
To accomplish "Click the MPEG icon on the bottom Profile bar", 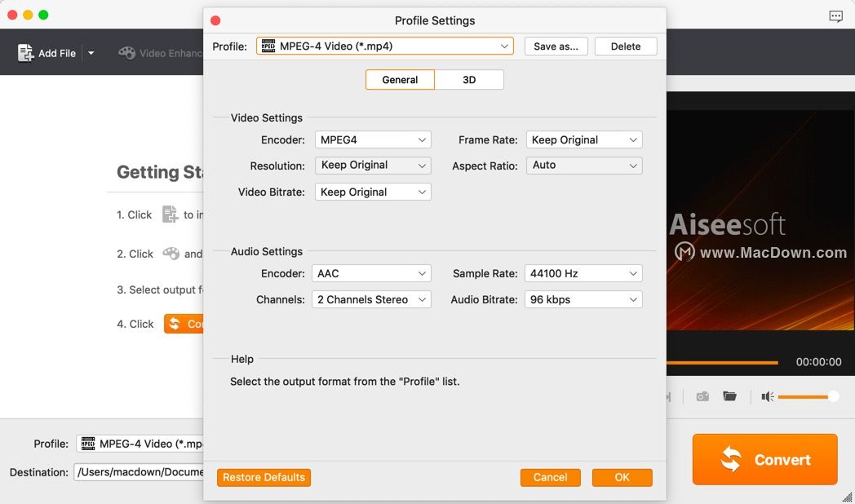I will click(86, 444).
